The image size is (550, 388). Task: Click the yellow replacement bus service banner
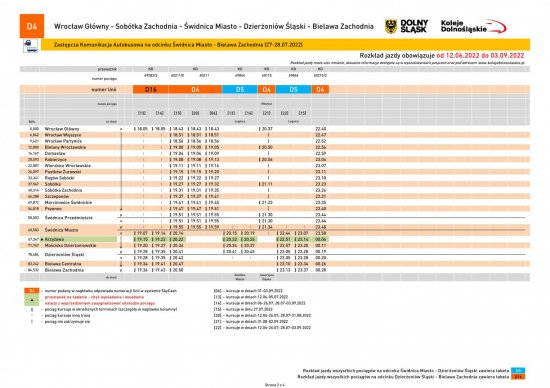285,45
